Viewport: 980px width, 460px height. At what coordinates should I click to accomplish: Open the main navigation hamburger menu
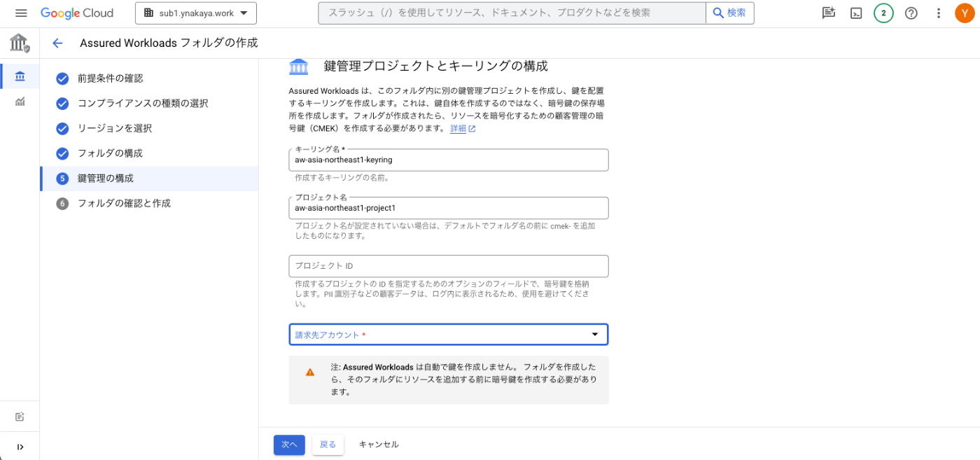[20, 13]
